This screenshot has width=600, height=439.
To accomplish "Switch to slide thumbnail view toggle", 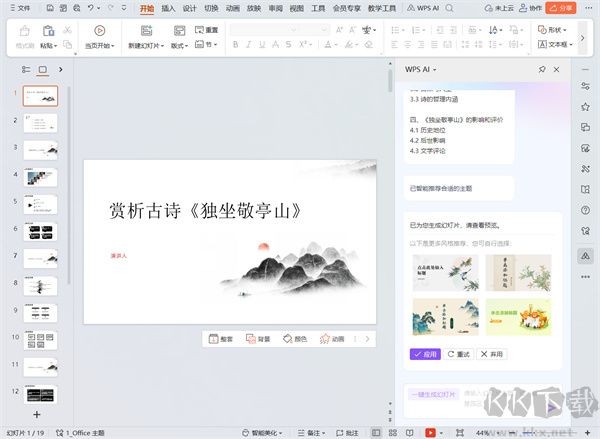I will click(43, 69).
